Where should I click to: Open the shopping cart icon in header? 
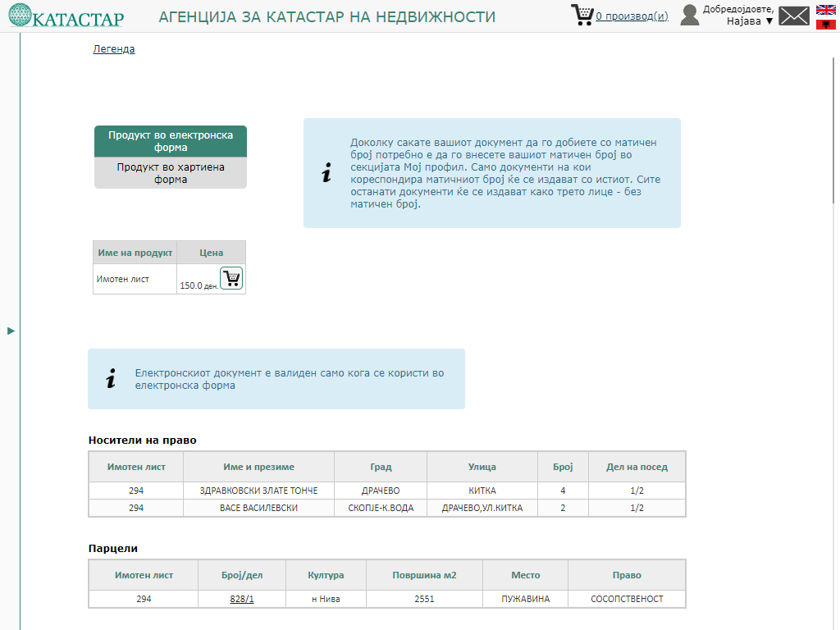582,15
